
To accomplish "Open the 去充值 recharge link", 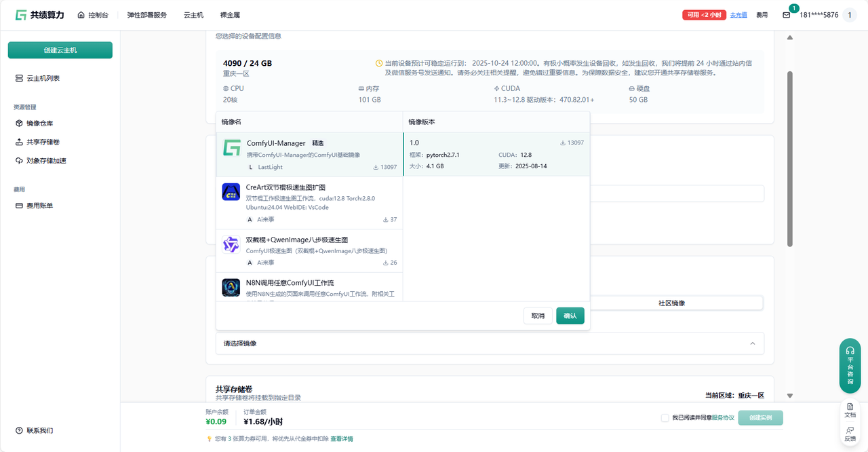I will (x=738, y=15).
